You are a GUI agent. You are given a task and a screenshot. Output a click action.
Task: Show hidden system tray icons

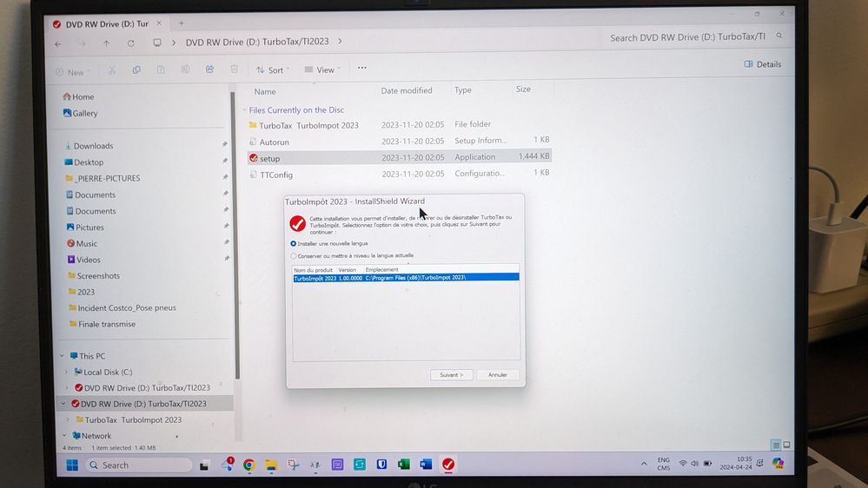point(644,464)
